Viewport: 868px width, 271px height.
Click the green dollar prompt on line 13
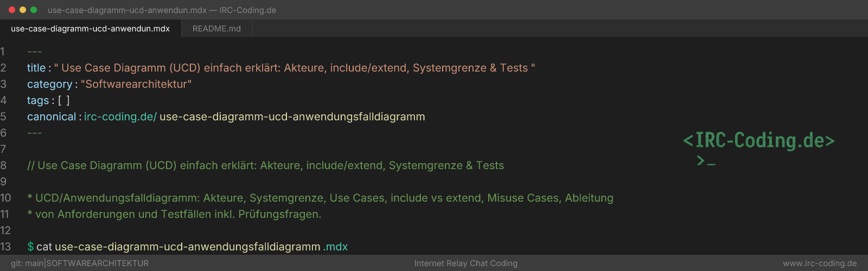(x=30, y=247)
